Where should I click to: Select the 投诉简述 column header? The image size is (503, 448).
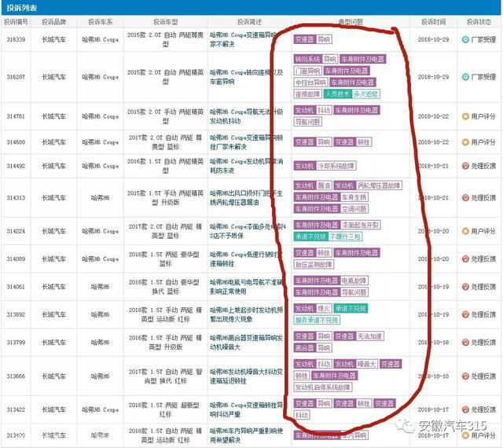click(249, 22)
